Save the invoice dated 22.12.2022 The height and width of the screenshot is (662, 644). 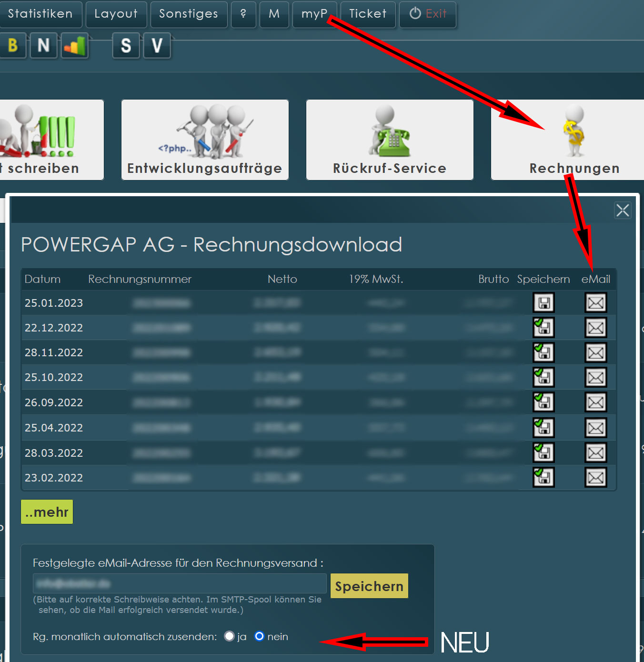click(543, 328)
